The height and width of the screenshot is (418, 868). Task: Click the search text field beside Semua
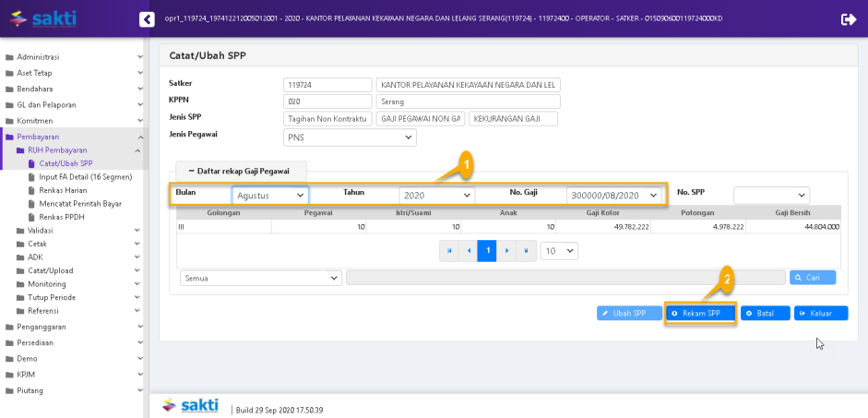(x=565, y=278)
